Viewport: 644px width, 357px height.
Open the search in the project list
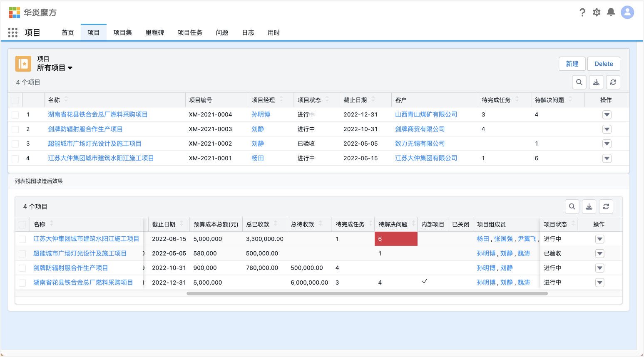pyautogui.click(x=579, y=82)
